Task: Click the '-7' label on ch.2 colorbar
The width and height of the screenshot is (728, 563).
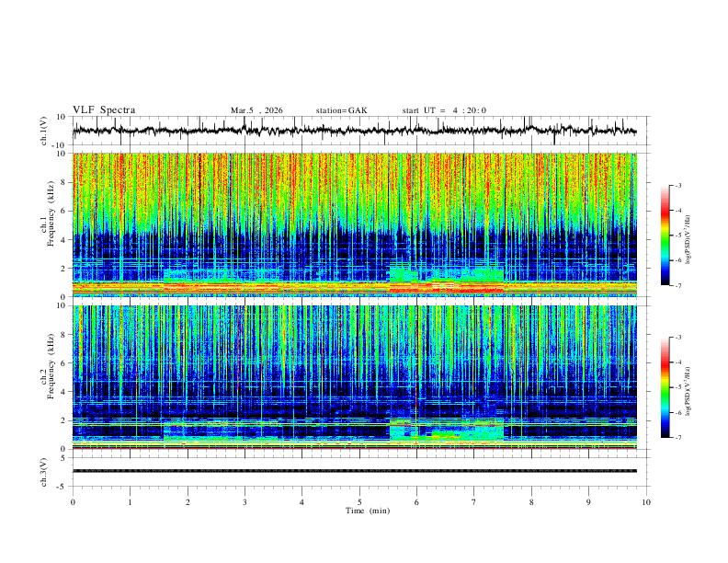Action: pos(678,438)
